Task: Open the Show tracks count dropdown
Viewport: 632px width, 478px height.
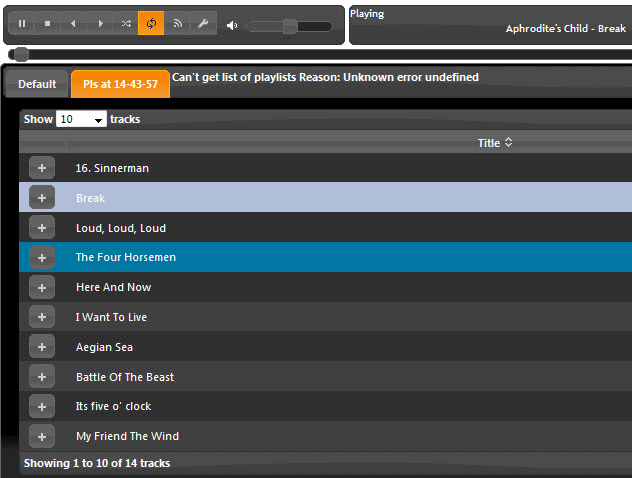Action: tap(81, 119)
